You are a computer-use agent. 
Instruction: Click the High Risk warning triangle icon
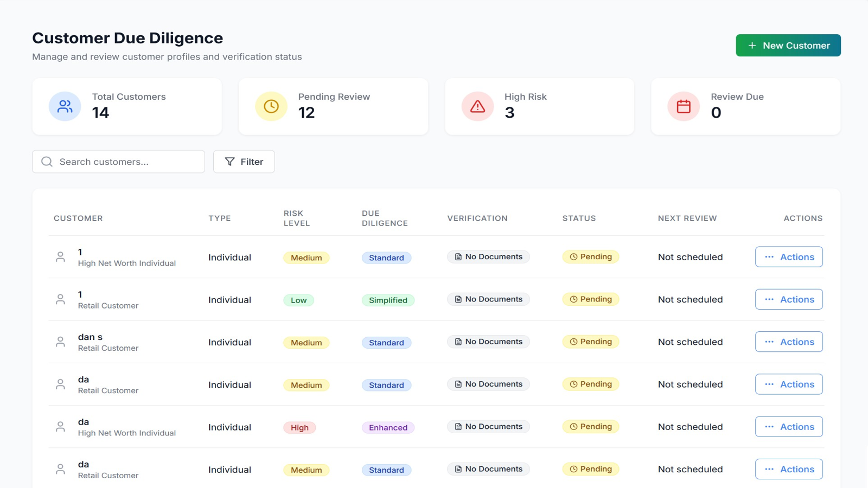click(x=476, y=106)
